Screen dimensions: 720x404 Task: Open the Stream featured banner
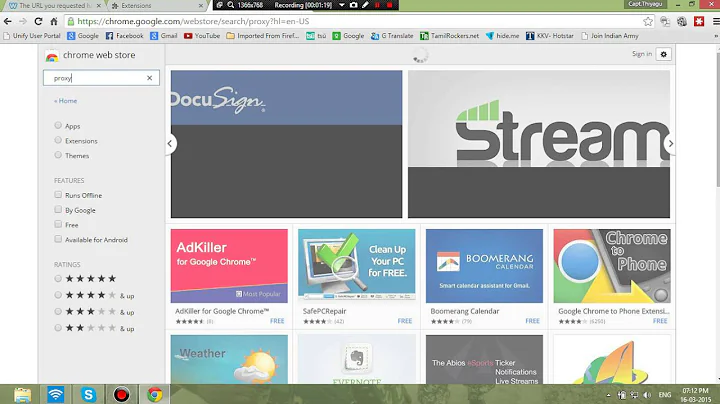tap(539, 144)
